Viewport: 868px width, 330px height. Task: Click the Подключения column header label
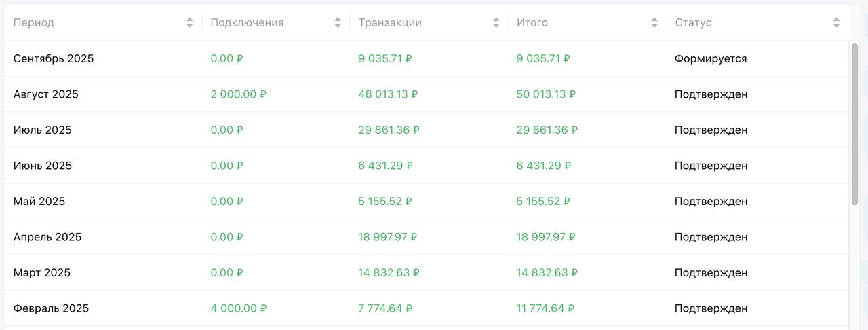pos(247,22)
